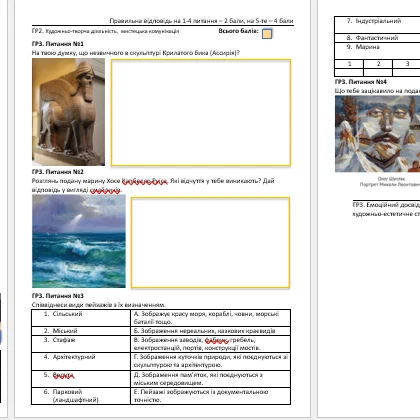Click the red-underlined word in row 5
This screenshot has width=420, height=420.
(x=63, y=376)
